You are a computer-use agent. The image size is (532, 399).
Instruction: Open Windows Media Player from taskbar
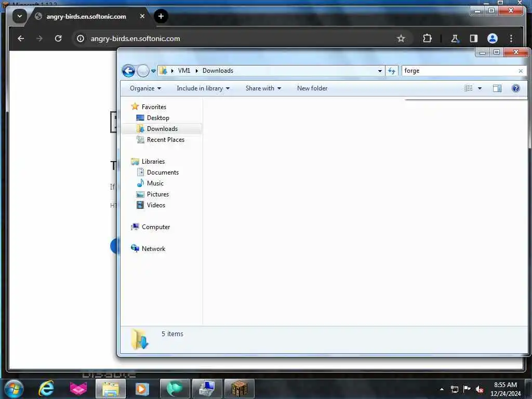click(x=142, y=389)
